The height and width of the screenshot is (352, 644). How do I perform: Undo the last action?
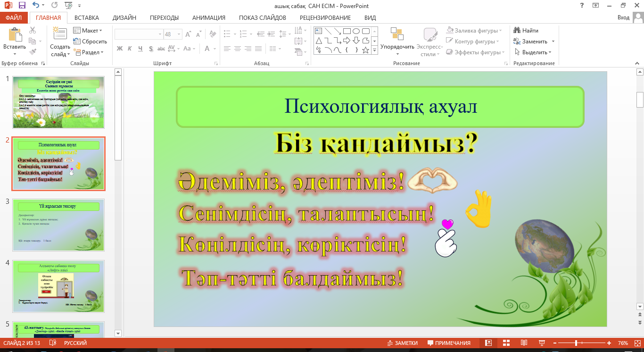point(37,6)
